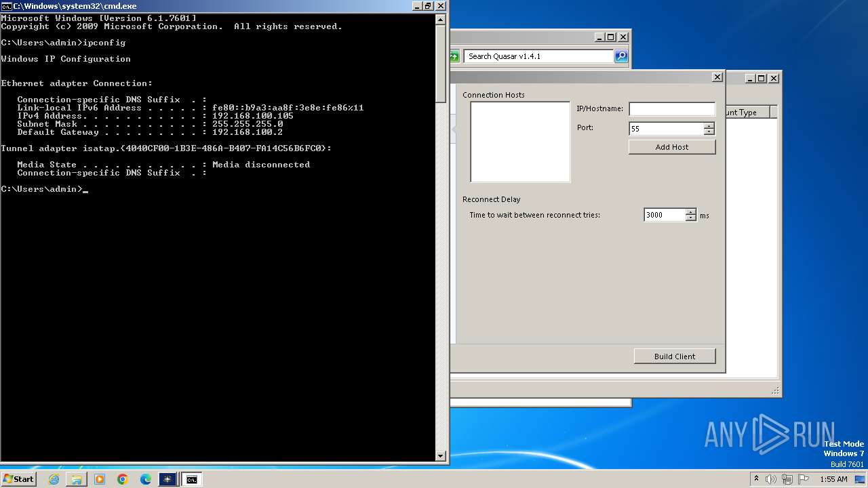Click the Build Client button
The height and width of the screenshot is (488, 868).
pyautogui.click(x=675, y=357)
